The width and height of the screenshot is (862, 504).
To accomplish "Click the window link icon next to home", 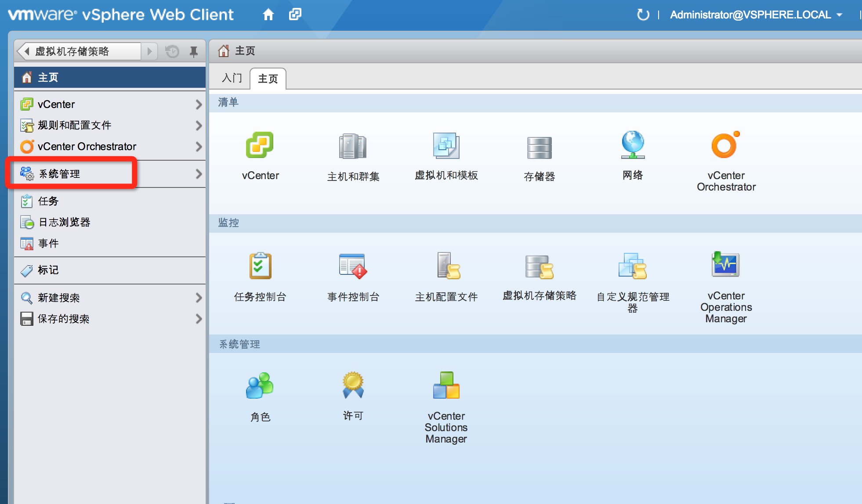I will (295, 14).
